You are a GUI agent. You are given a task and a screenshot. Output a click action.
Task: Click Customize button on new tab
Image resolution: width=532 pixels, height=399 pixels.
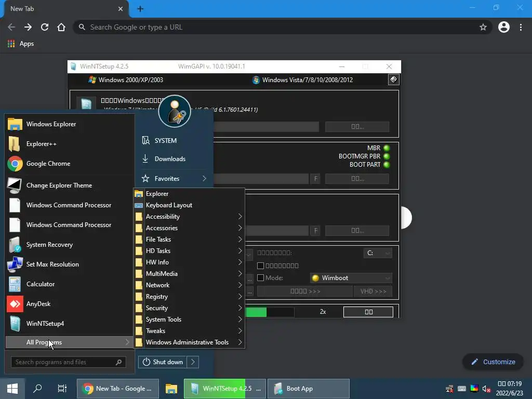[x=493, y=362]
